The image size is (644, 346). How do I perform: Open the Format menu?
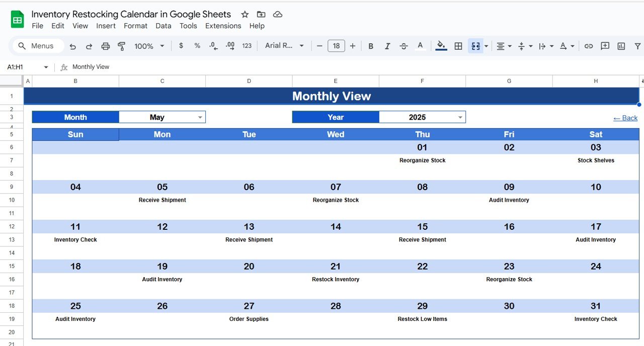click(x=135, y=26)
